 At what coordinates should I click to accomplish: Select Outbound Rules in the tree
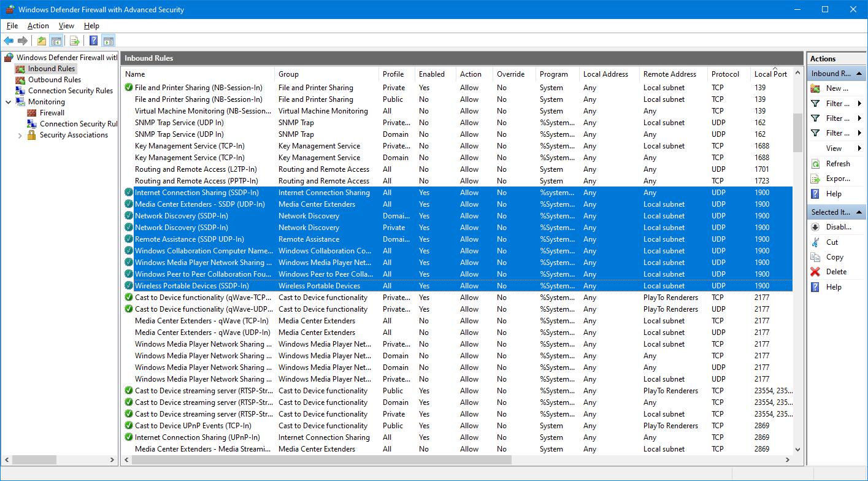55,80
